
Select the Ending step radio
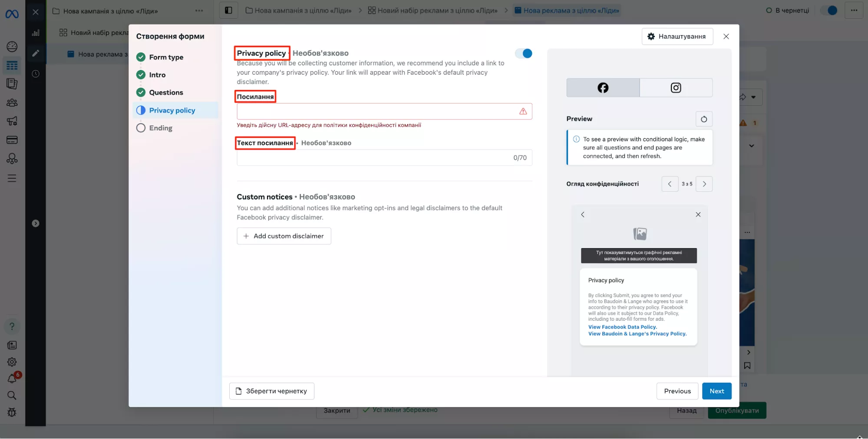[x=141, y=128]
